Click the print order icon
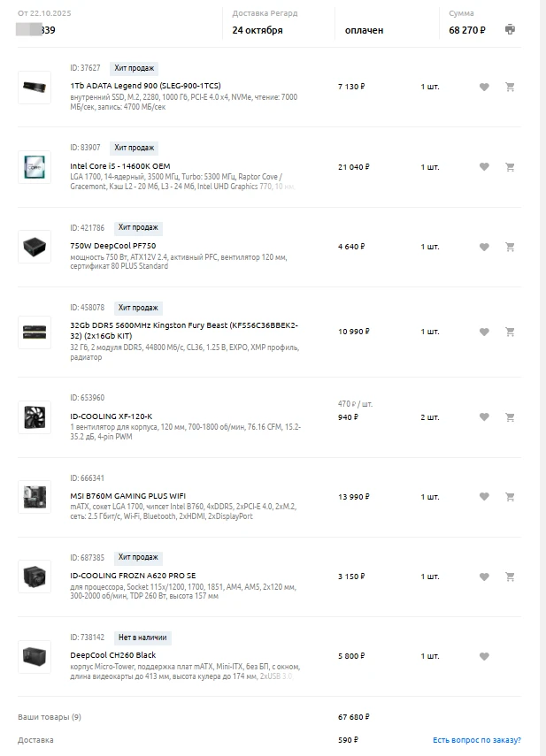The width and height of the screenshot is (546, 756). 510,29
